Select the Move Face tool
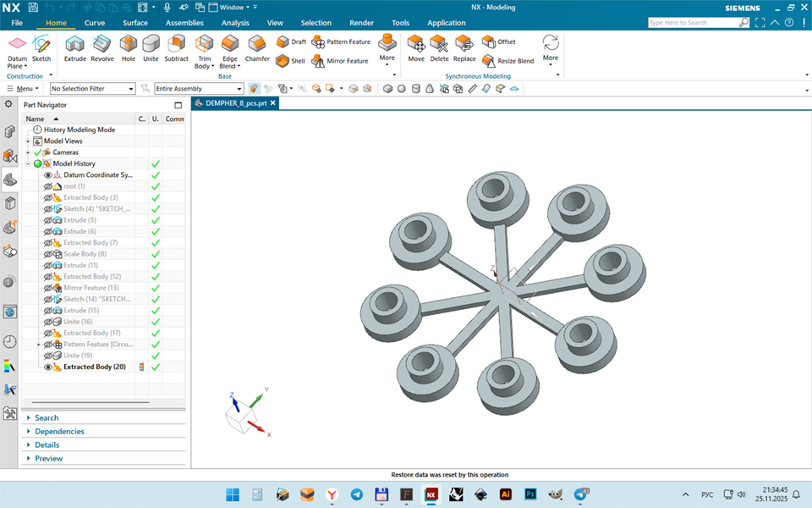Image resolution: width=812 pixels, height=508 pixels. tap(416, 48)
